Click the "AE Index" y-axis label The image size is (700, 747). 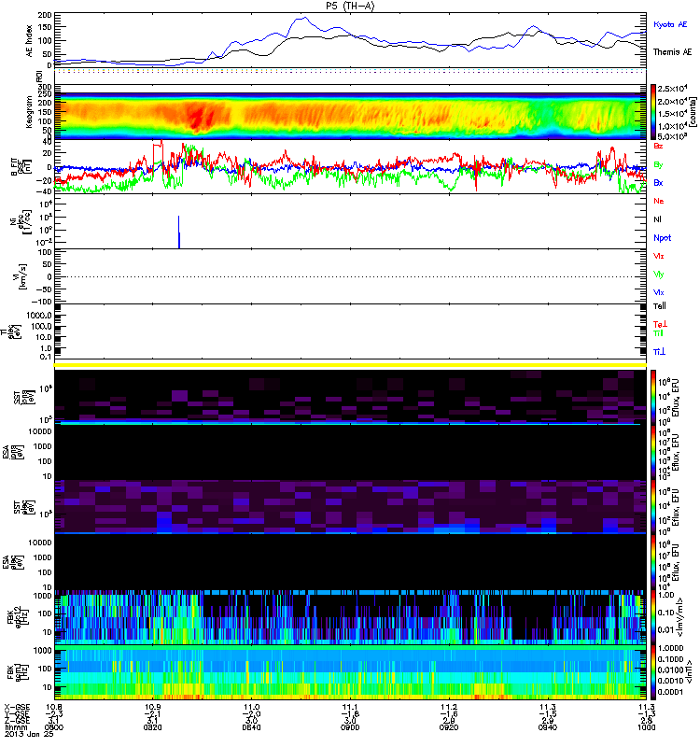coord(30,41)
